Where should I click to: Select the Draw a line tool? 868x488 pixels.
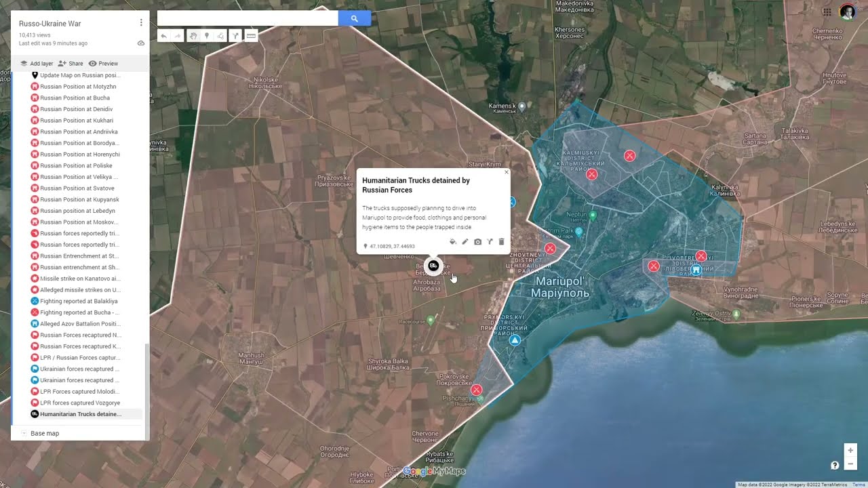point(221,36)
